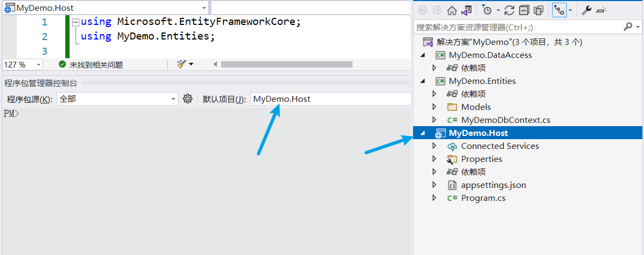
Task: Select the Properties folder wrench icon
Action: point(452,159)
